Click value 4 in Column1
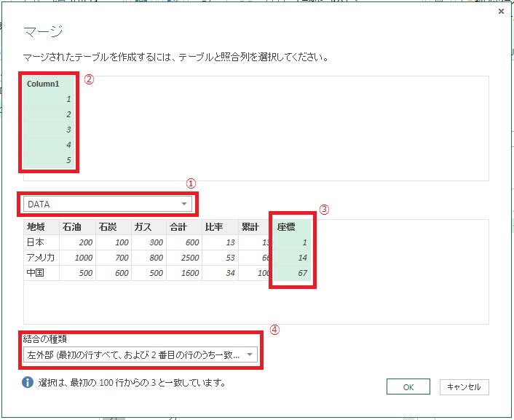 coord(49,145)
